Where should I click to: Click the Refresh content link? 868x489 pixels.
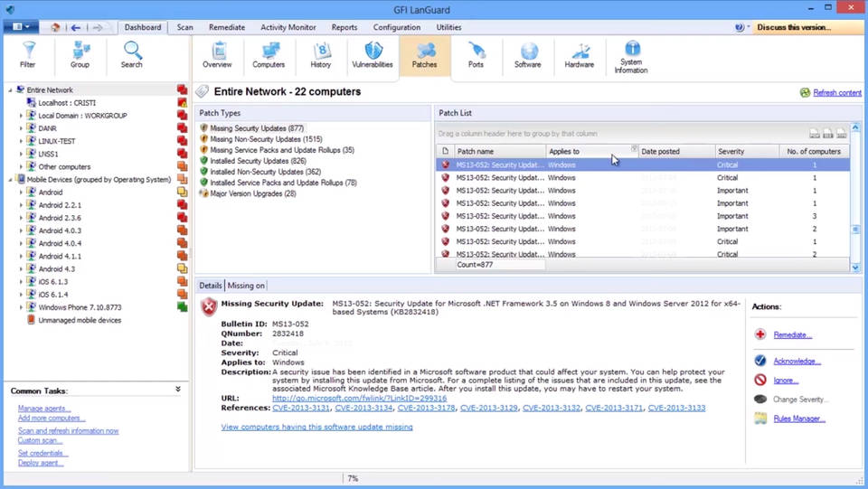pyautogui.click(x=836, y=93)
